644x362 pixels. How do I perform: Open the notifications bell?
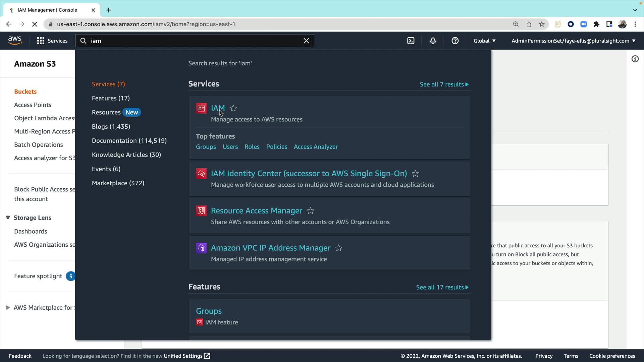coord(433,41)
